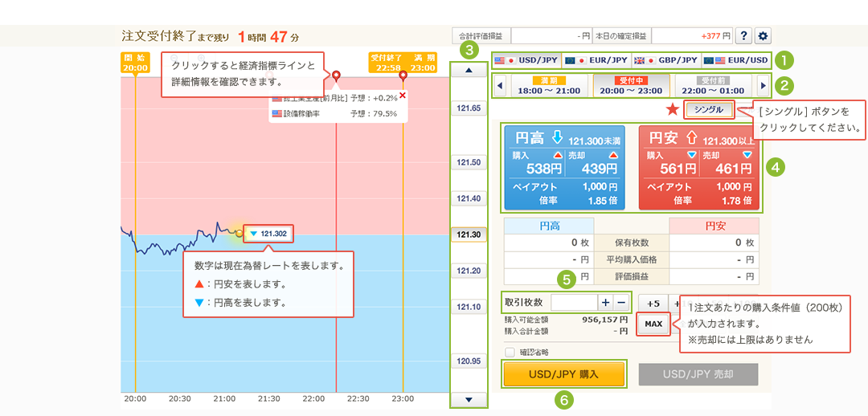868x416 pixels.
Task: Click the 取引枚数 input field
Action: (572, 303)
